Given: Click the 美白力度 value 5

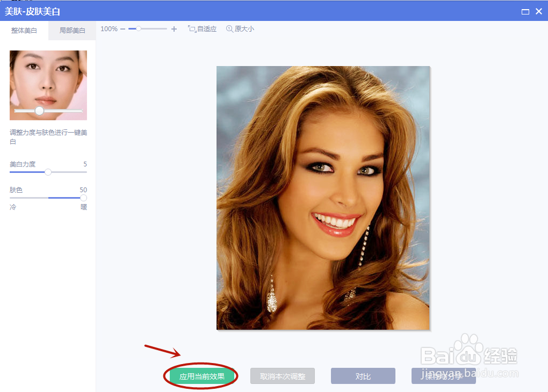Looking at the screenshot, I should click(x=85, y=164).
